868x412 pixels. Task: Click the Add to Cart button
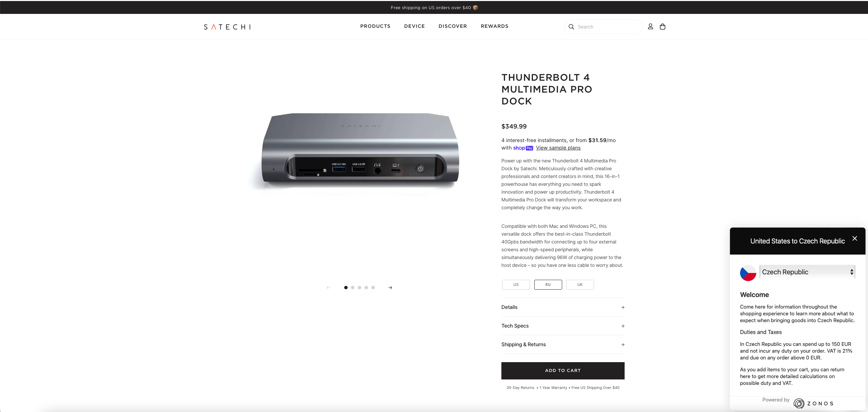point(563,371)
